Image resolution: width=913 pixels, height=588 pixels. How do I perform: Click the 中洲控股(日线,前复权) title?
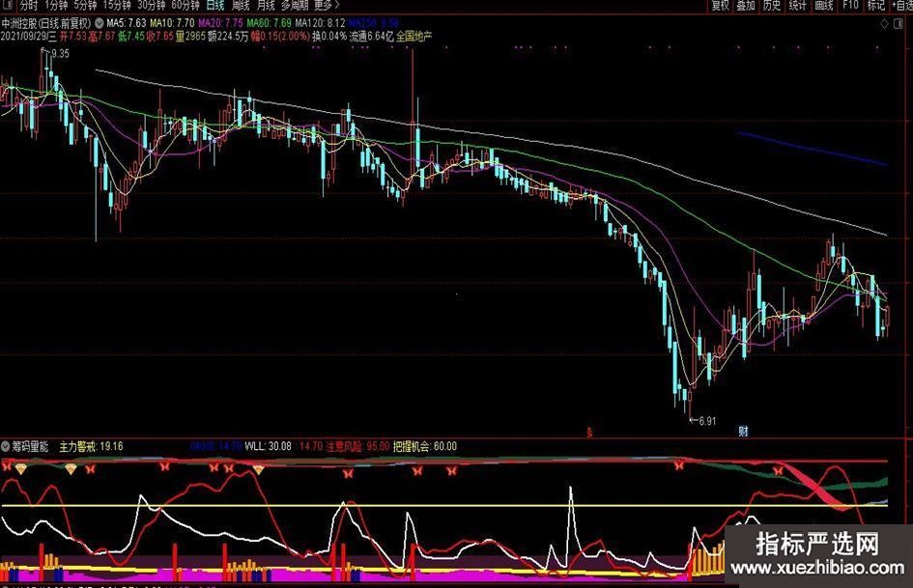[46, 23]
